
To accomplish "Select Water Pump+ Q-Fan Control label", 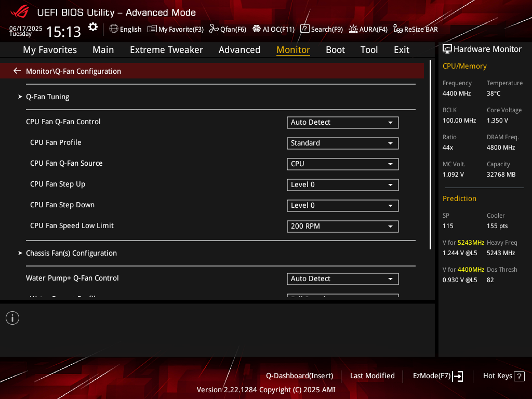I will coord(72,278).
